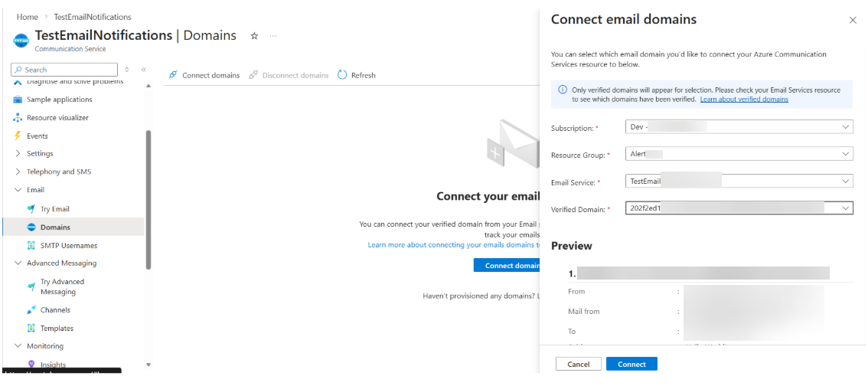Open Insights in the sidebar

(x=53, y=365)
